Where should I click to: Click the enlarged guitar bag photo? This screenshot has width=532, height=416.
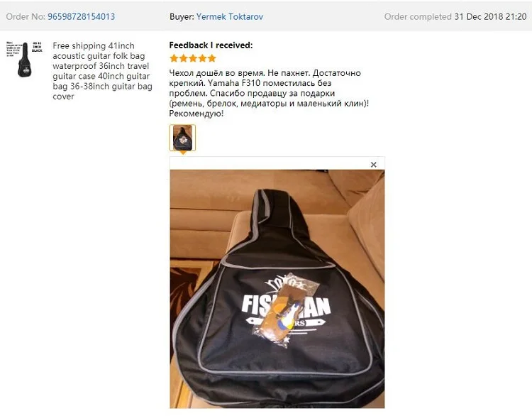pyautogui.click(x=277, y=289)
